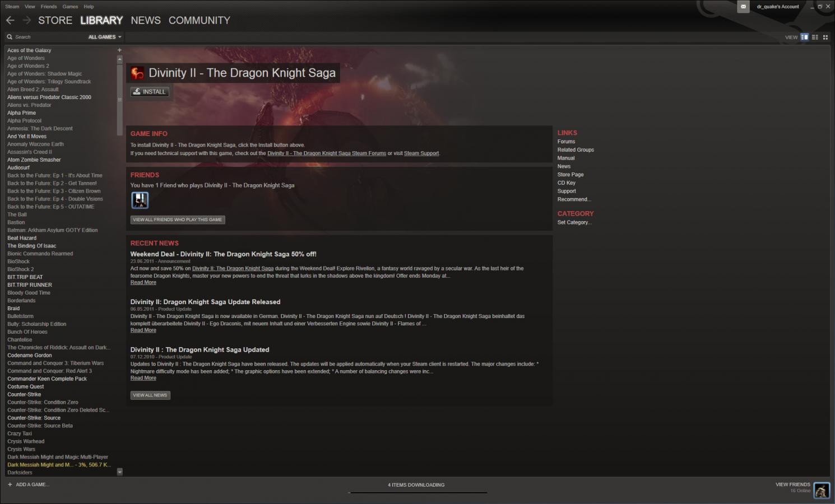
Task: Open the Related Groups link
Action: [x=576, y=150]
